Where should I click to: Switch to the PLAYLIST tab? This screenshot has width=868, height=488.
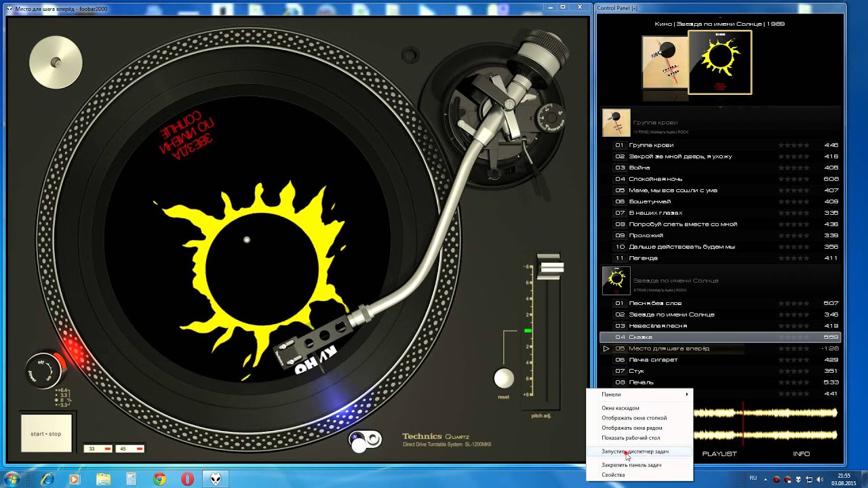(x=719, y=453)
